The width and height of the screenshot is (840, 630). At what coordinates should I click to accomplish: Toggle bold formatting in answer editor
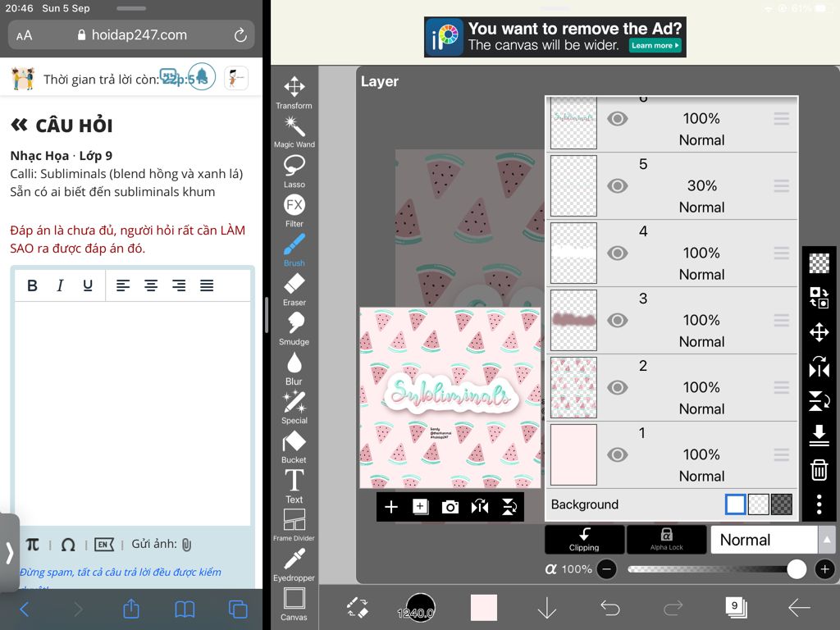[32, 285]
